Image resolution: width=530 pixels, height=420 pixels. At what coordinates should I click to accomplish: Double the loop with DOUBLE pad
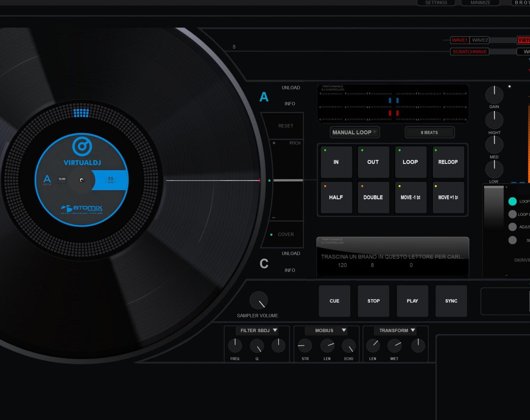point(373,197)
